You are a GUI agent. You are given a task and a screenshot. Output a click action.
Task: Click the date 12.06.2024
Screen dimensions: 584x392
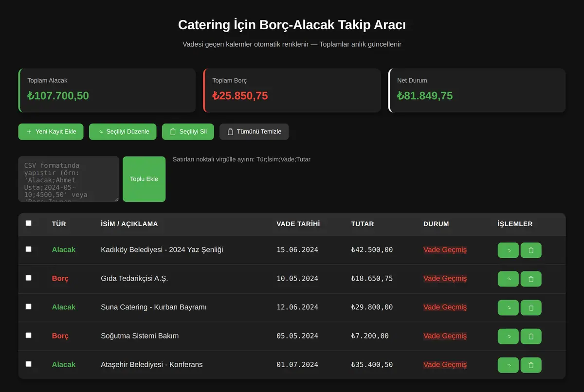click(297, 307)
